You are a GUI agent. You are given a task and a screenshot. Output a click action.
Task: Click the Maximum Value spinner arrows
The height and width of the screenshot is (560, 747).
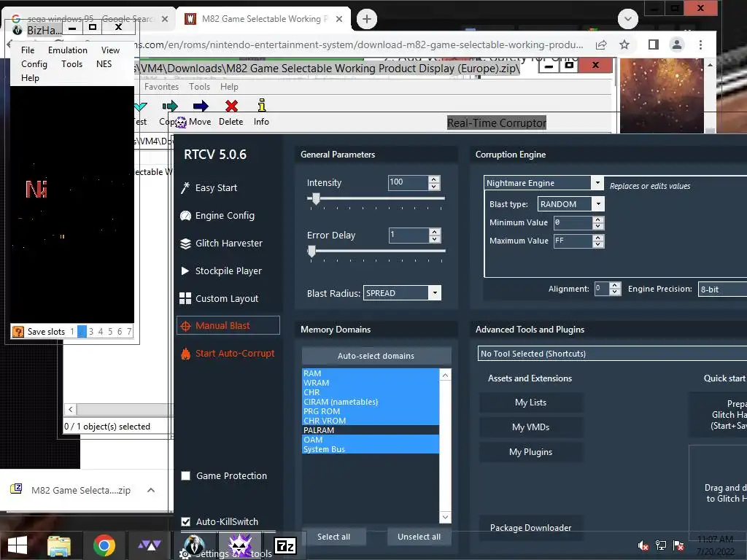point(598,241)
